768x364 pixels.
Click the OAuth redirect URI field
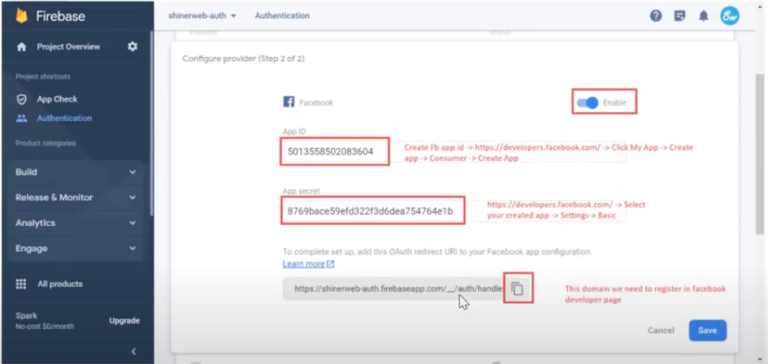click(x=393, y=289)
